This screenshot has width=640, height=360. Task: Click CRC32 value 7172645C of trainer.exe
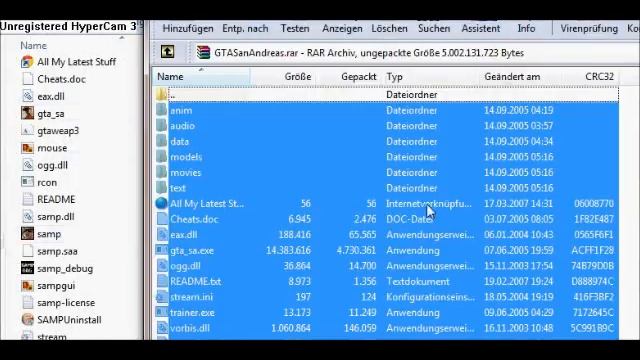[x=593, y=312]
